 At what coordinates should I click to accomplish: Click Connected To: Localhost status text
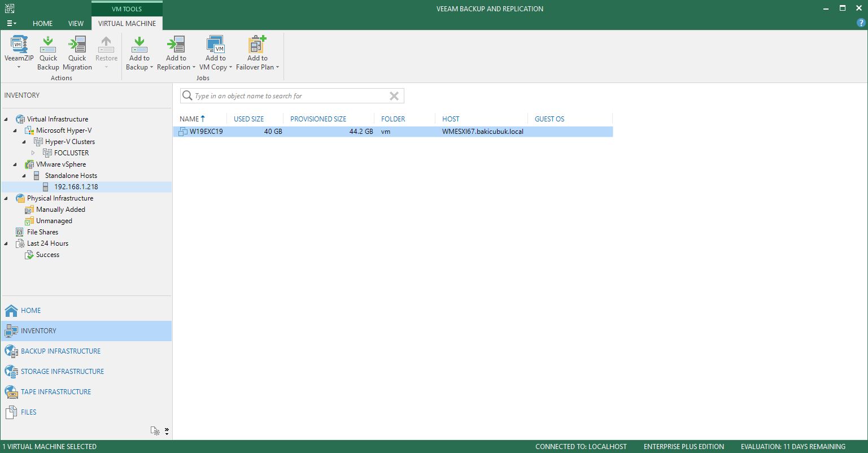pos(581,447)
